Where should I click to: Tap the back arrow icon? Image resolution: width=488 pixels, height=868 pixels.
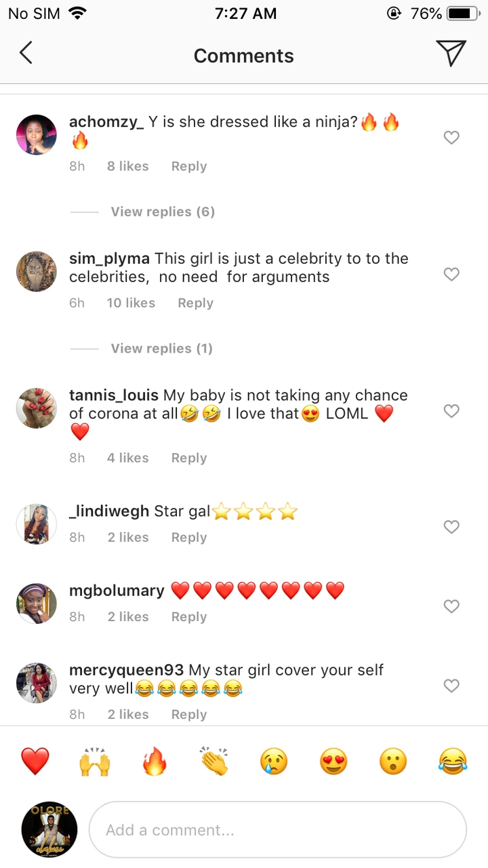tap(26, 53)
